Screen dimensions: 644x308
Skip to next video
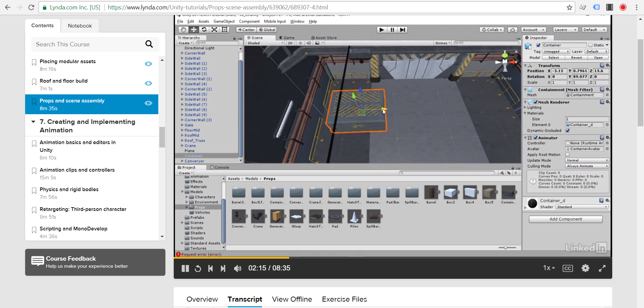click(x=223, y=268)
